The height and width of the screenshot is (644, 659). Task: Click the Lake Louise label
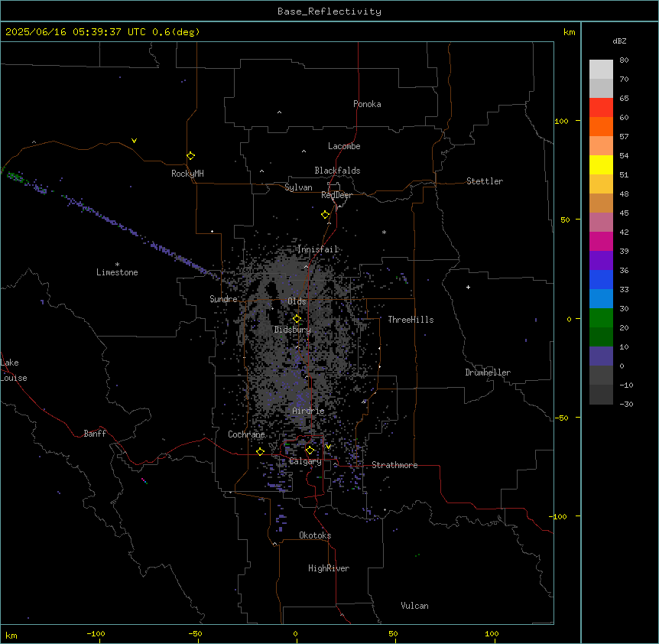(14, 370)
